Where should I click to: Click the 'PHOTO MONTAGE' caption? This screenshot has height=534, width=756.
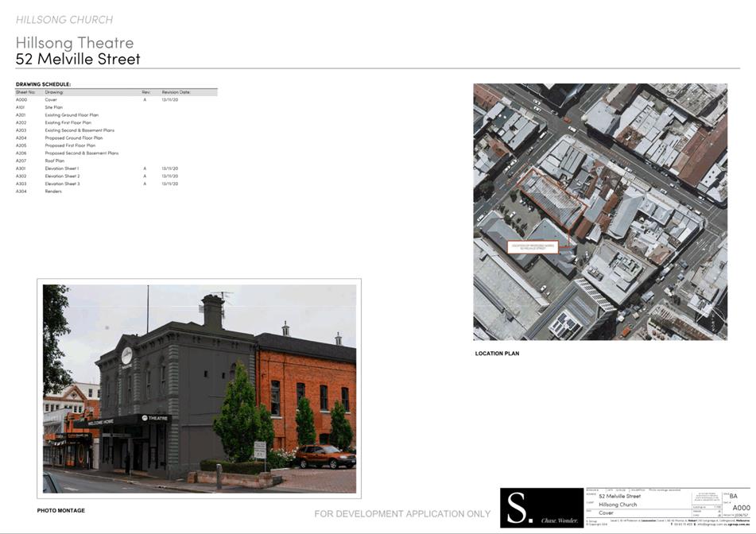60,510
